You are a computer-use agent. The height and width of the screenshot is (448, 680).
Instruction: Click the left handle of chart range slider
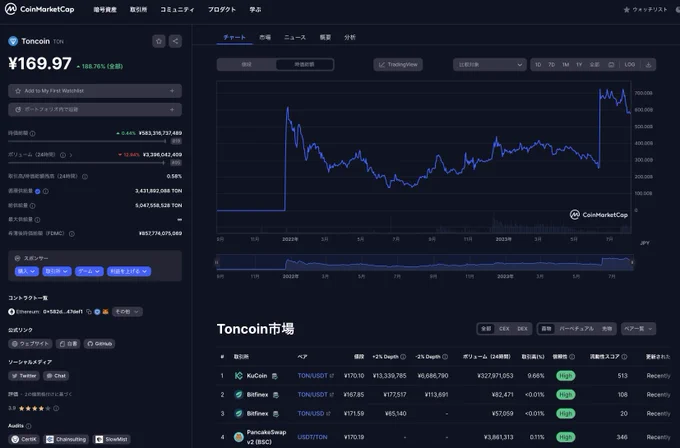[x=216, y=262]
